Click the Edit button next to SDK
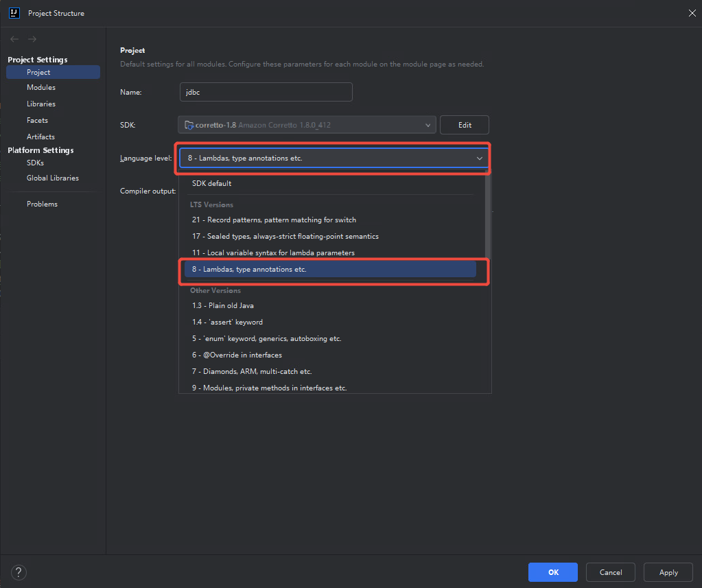Image resolution: width=702 pixels, height=588 pixels. [465, 125]
